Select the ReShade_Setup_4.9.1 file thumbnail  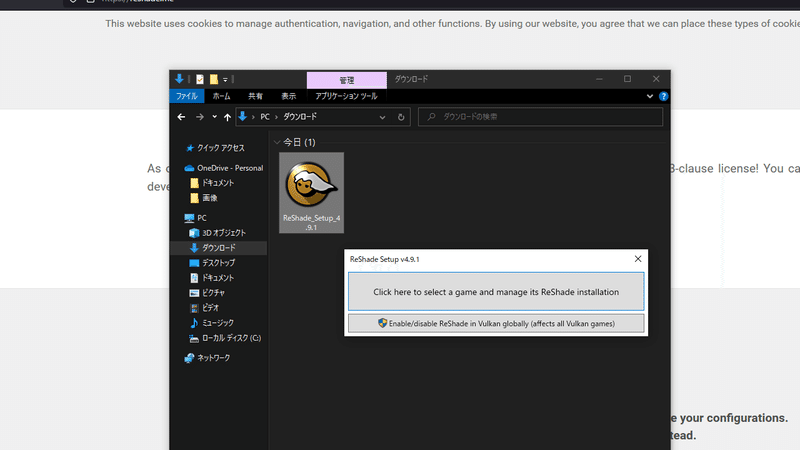(311, 192)
